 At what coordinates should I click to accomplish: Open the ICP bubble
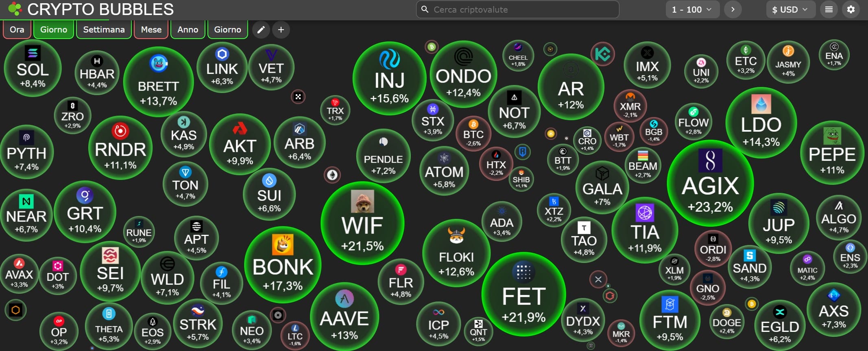(x=438, y=324)
